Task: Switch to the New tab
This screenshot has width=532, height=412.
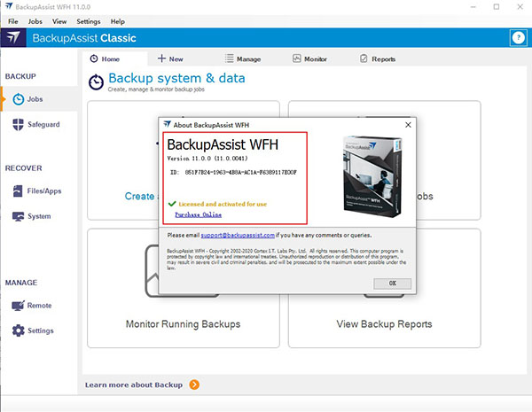Action: coord(169,58)
